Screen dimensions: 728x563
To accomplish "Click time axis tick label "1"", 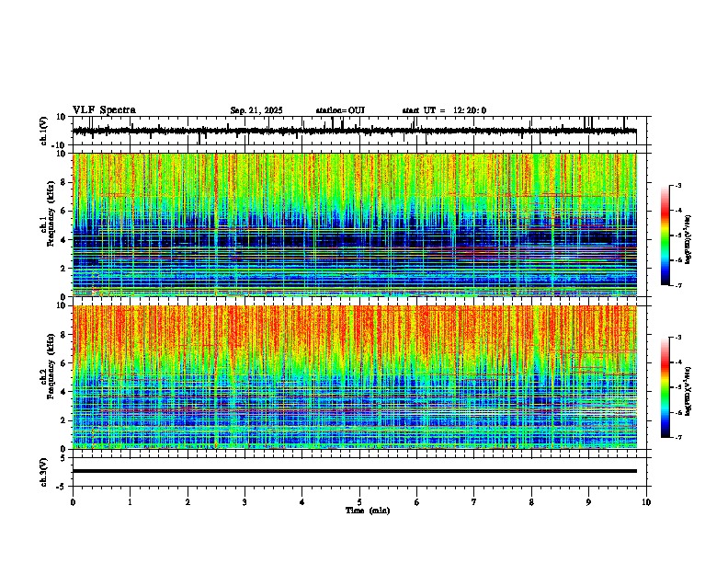I will click(130, 502).
